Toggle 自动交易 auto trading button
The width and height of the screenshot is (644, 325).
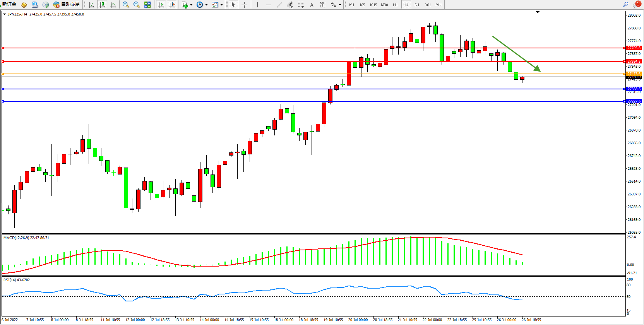67,5
